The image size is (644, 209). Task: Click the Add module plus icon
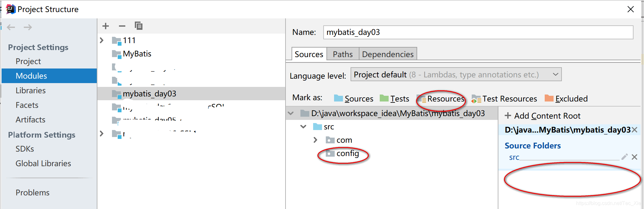(105, 26)
